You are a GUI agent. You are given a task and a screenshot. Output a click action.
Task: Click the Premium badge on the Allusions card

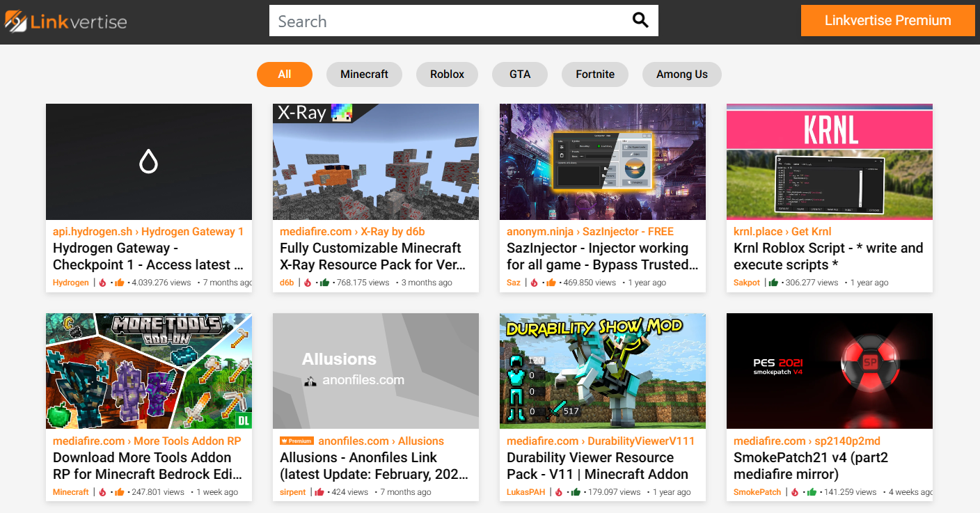[x=297, y=441]
